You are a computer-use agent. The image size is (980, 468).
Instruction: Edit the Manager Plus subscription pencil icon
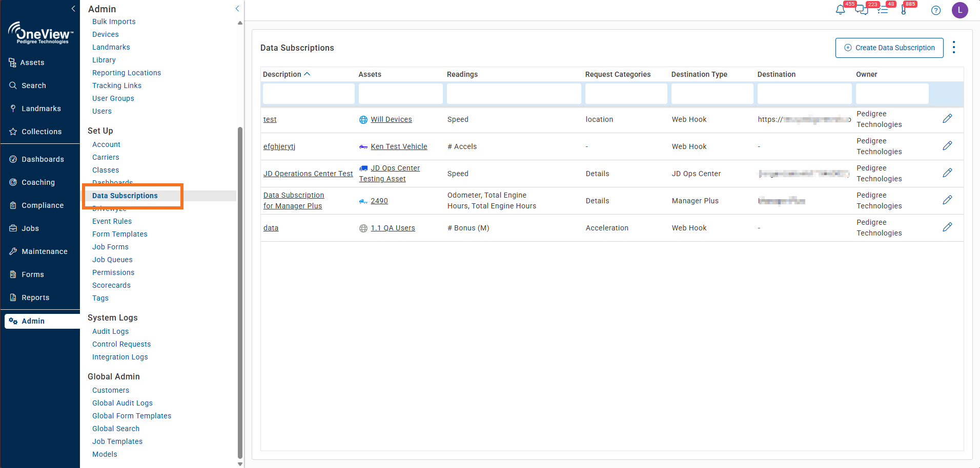[947, 200]
